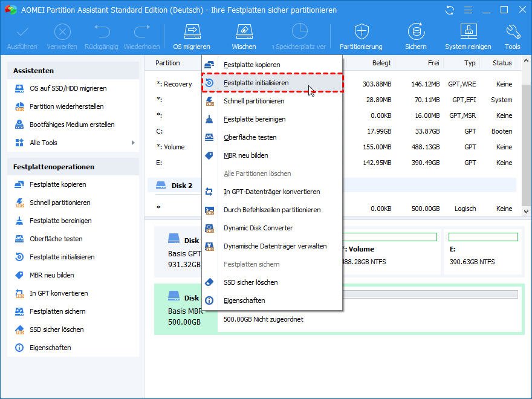Open Eigenschaften in the context menu
The height and width of the screenshot is (399, 532).
(272, 300)
